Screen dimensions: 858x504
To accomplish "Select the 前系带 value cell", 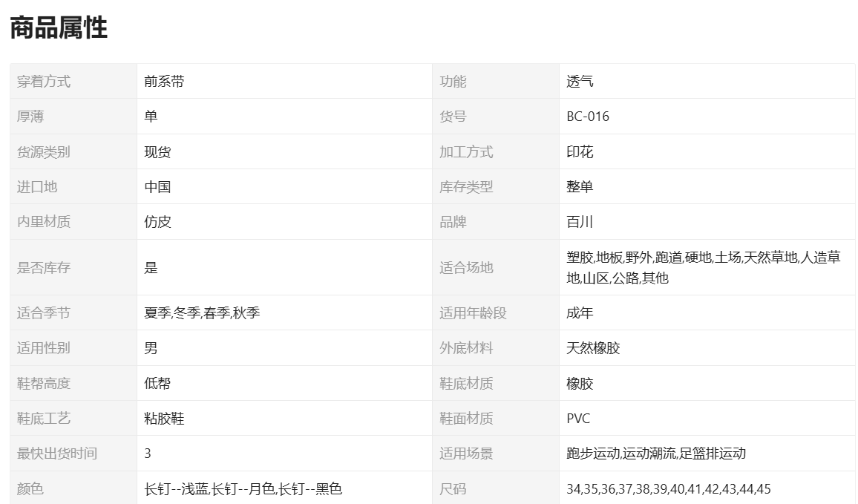I will pyautogui.click(x=164, y=82).
